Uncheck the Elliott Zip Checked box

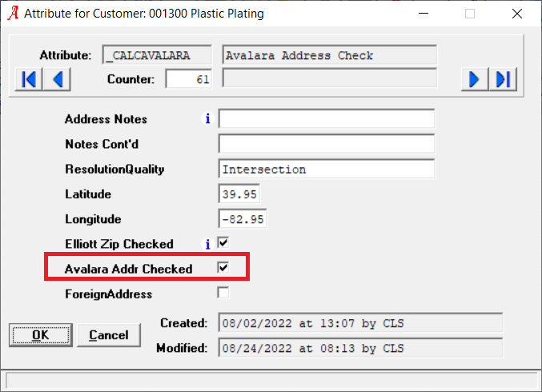click(223, 242)
